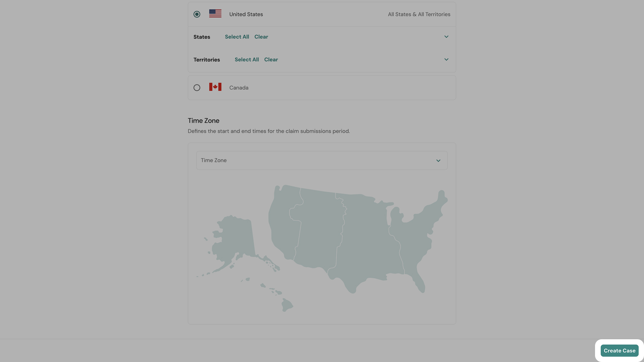Select the Canada radio button
Image resolution: width=644 pixels, height=362 pixels.
click(197, 88)
